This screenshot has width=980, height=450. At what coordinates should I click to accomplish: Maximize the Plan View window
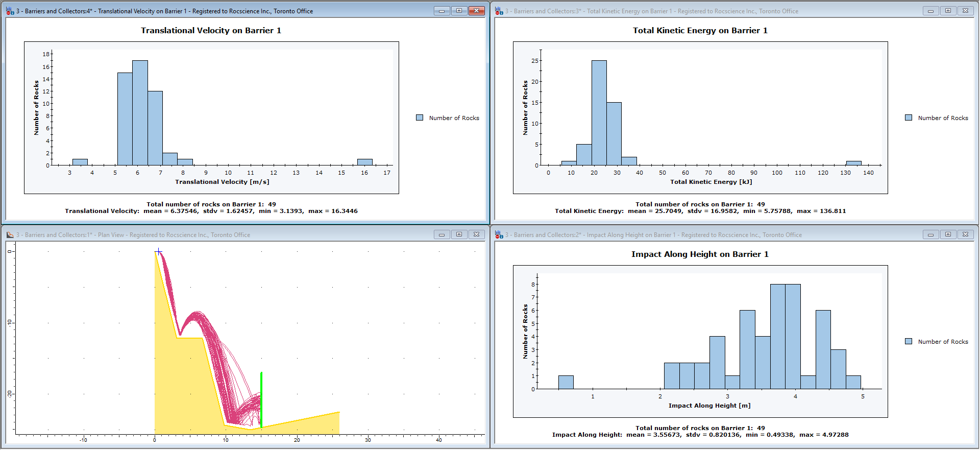(459, 234)
